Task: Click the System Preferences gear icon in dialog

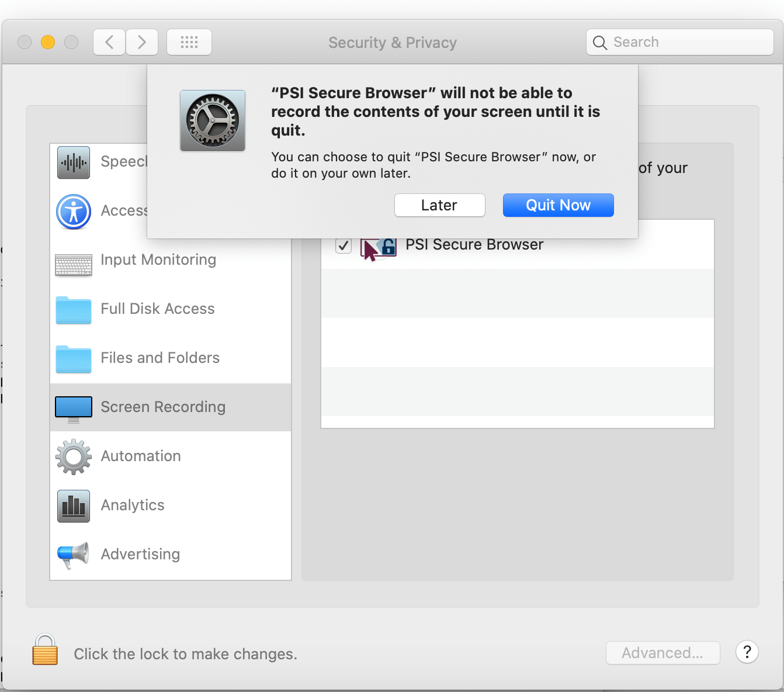Action: tap(213, 120)
